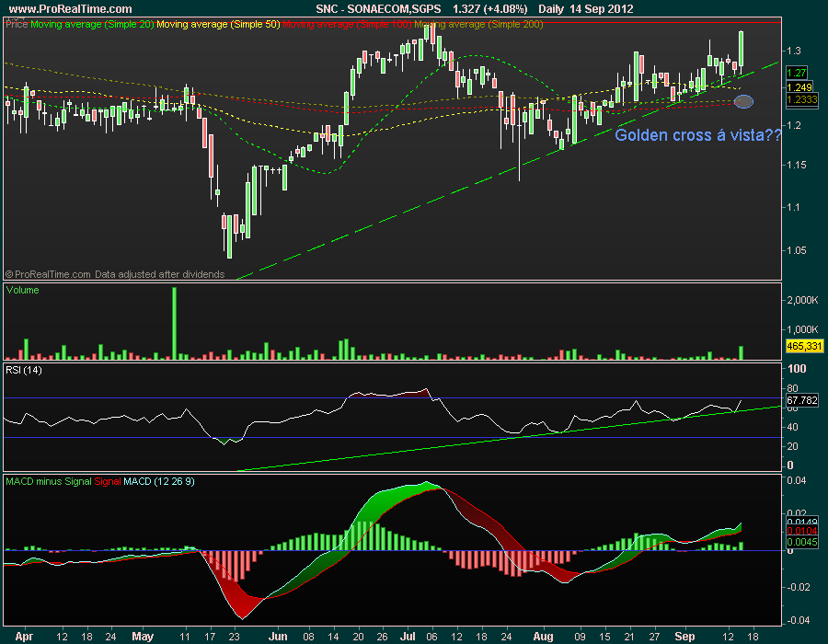This screenshot has width=828, height=644.
Task: Click the 14 Sep 2012 date
Action: (602, 8)
